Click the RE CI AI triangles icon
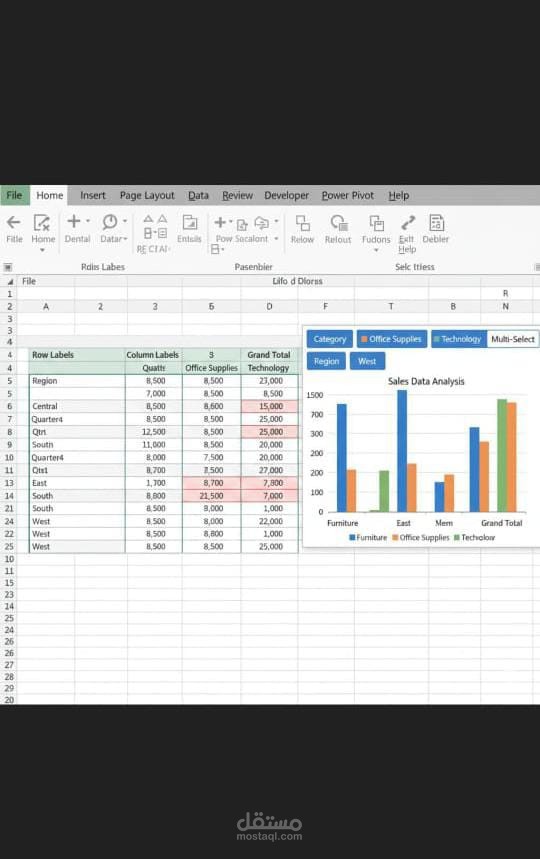 155,219
